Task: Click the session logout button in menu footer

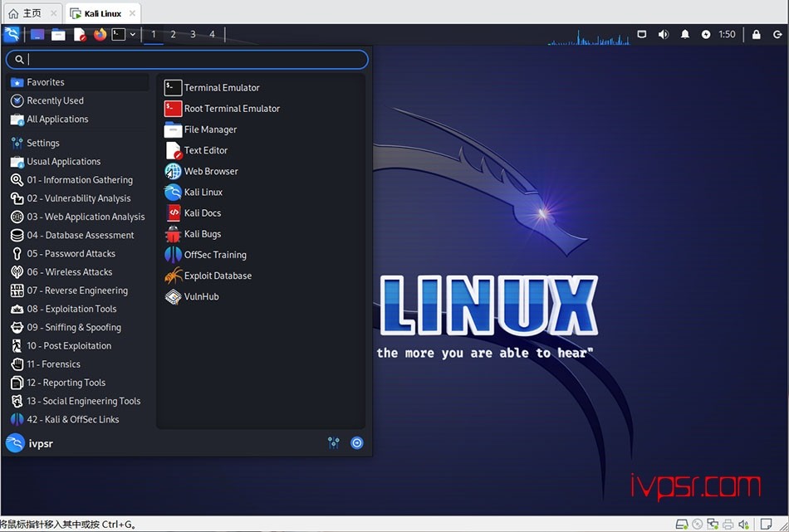Action: pos(357,443)
